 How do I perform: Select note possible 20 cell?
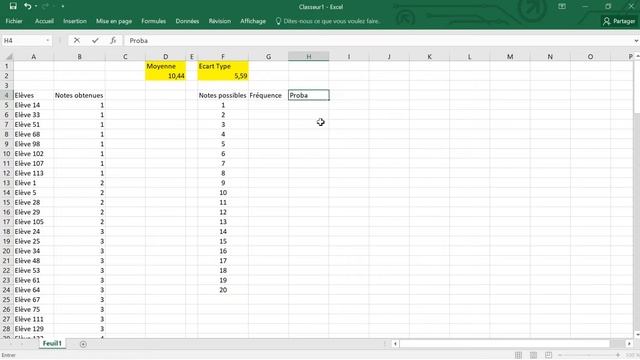coord(223,290)
